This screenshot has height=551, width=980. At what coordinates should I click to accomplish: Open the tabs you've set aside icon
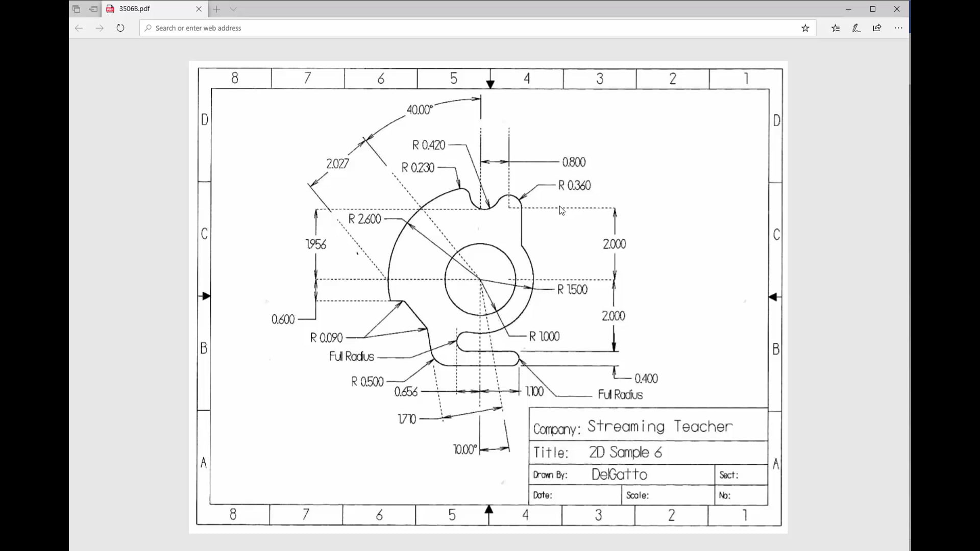pyautogui.click(x=76, y=9)
